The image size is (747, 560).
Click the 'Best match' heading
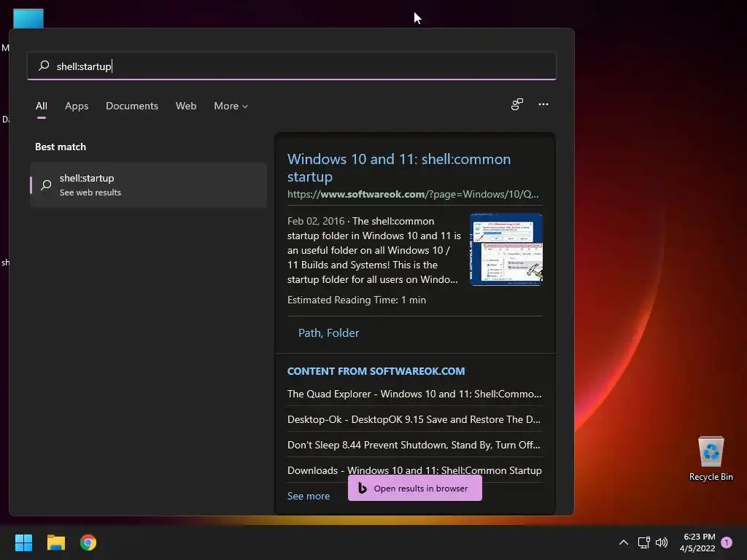point(61,147)
